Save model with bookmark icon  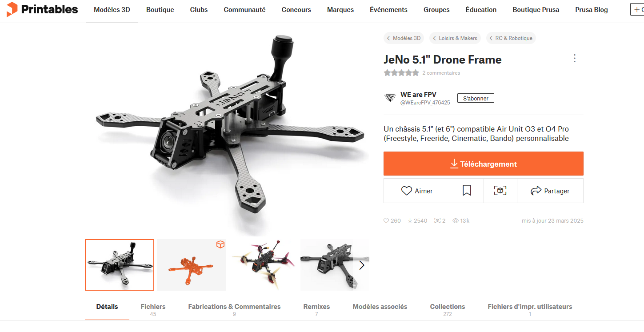(467, 191)
